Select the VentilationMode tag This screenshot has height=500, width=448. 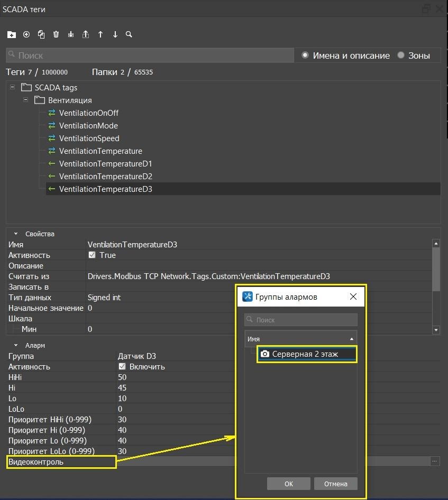tap(88, 126)
